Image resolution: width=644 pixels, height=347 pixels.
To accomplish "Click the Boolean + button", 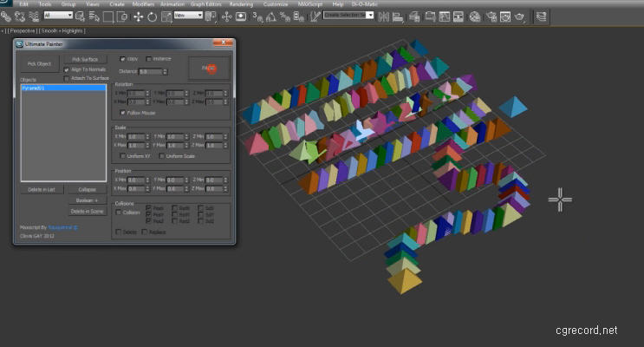I will tap(87, 200).
